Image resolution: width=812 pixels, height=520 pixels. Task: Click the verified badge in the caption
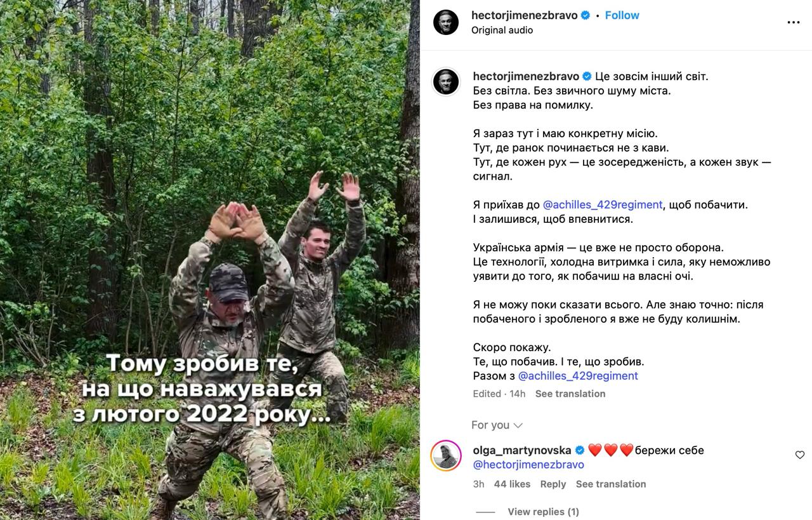point(587,76)
